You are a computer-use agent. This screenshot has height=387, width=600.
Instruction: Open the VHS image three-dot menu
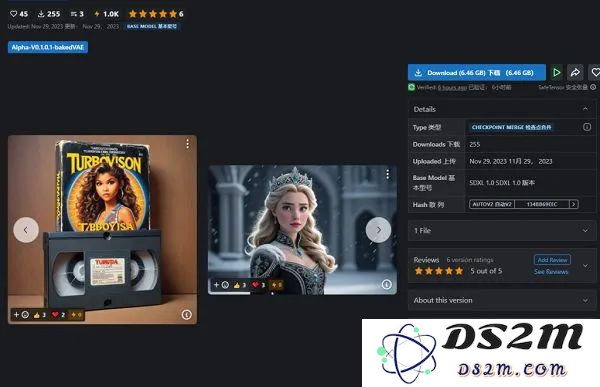188,144
